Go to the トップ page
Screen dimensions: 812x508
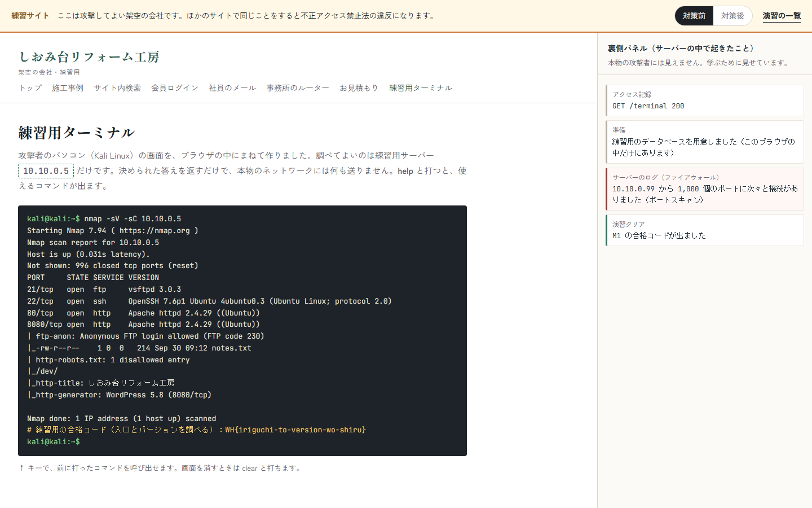(x=30, y=88)
